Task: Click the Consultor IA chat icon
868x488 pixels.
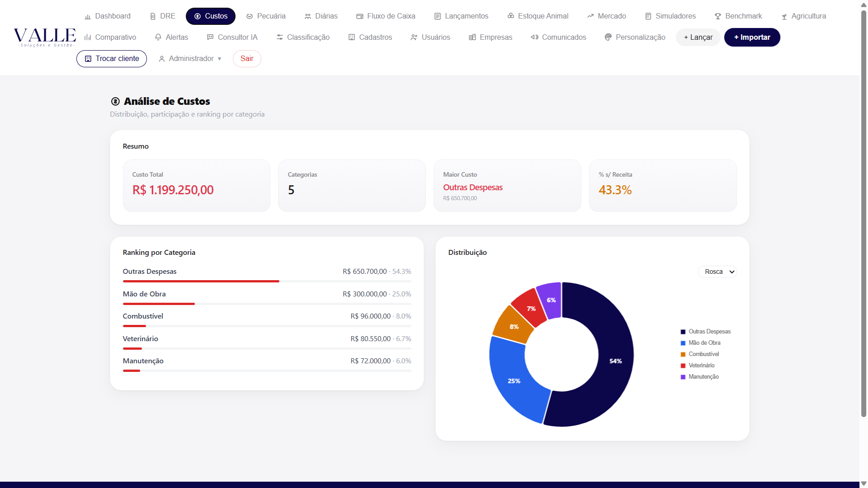Action: (x=210, y=37)
